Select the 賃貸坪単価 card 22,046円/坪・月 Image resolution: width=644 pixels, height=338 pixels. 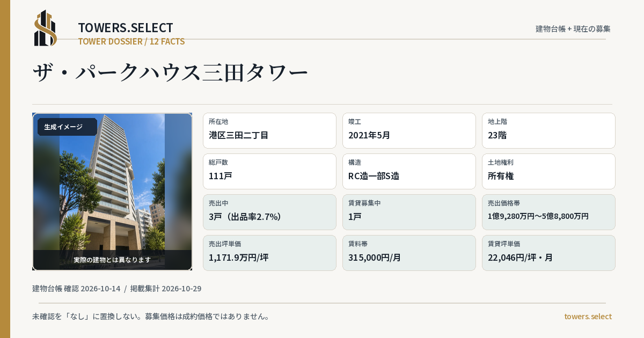548,253
